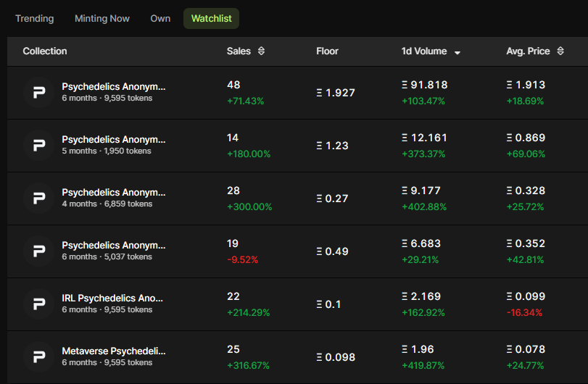588x384 pixels.
Task: Click the floor price Ξ 0.098
Action: [x=336, y=356]
